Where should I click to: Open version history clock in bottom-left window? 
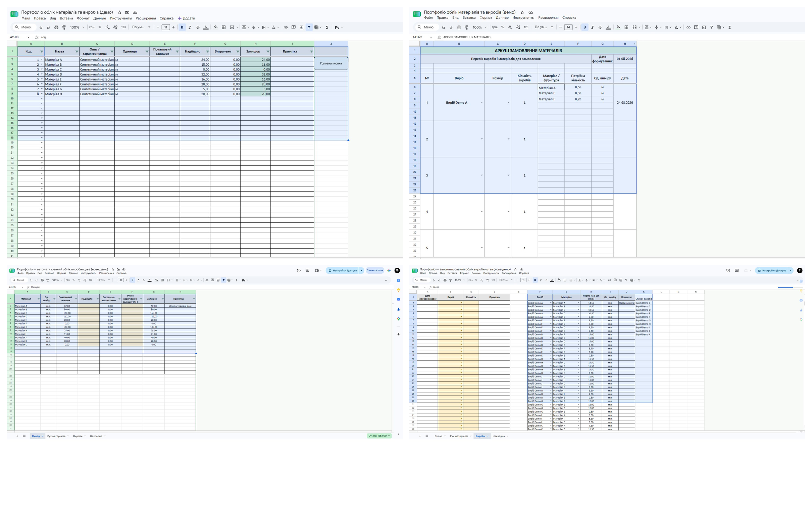pos(298,270)
